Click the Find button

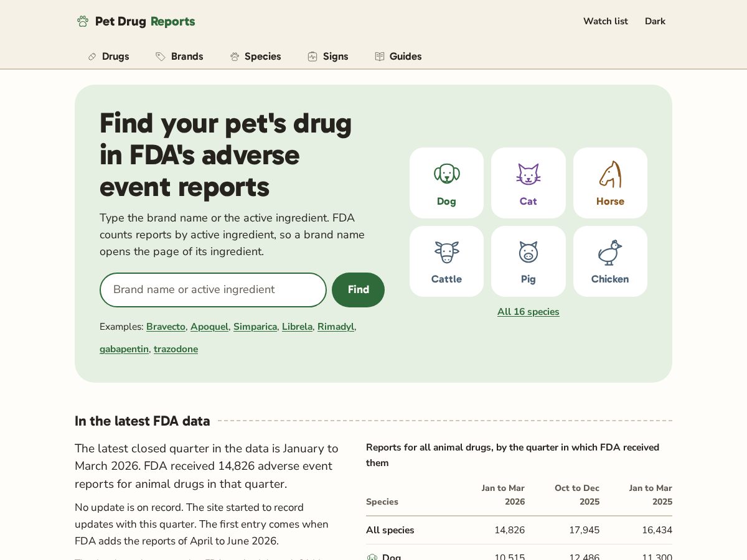pyautogui.click(x=358, y=290)
